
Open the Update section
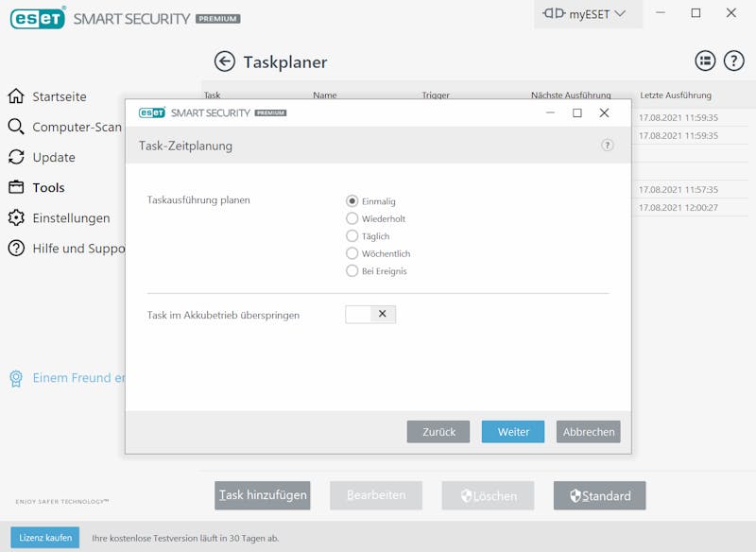54,157
